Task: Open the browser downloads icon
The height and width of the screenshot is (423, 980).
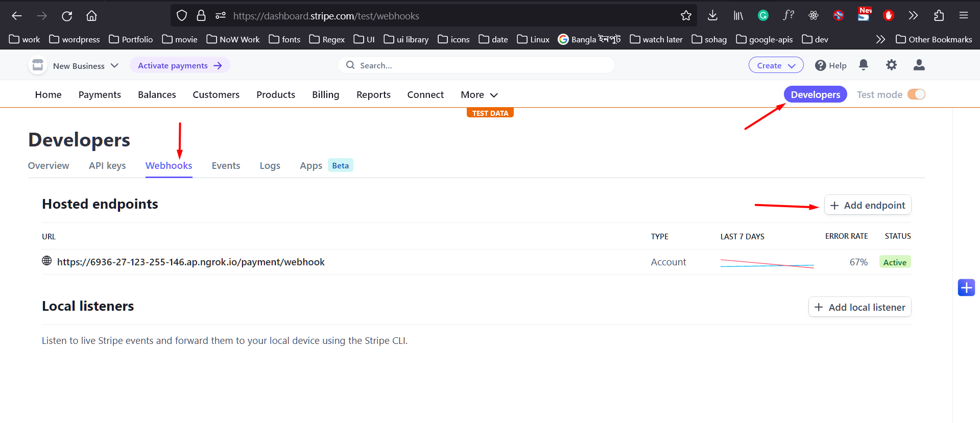Action: (712, 16)
